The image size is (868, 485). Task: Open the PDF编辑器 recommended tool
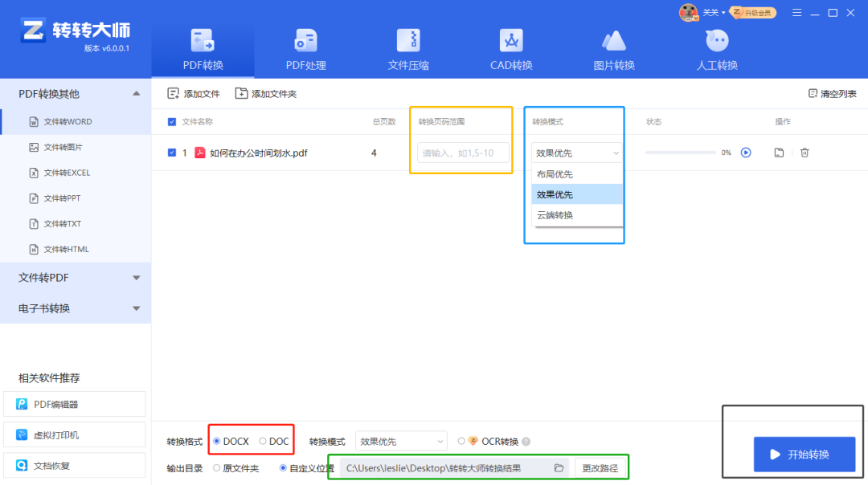coord(75,404)
